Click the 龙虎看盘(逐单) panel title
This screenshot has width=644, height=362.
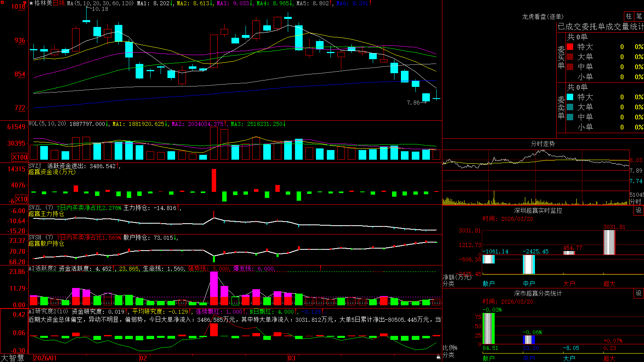543,16
